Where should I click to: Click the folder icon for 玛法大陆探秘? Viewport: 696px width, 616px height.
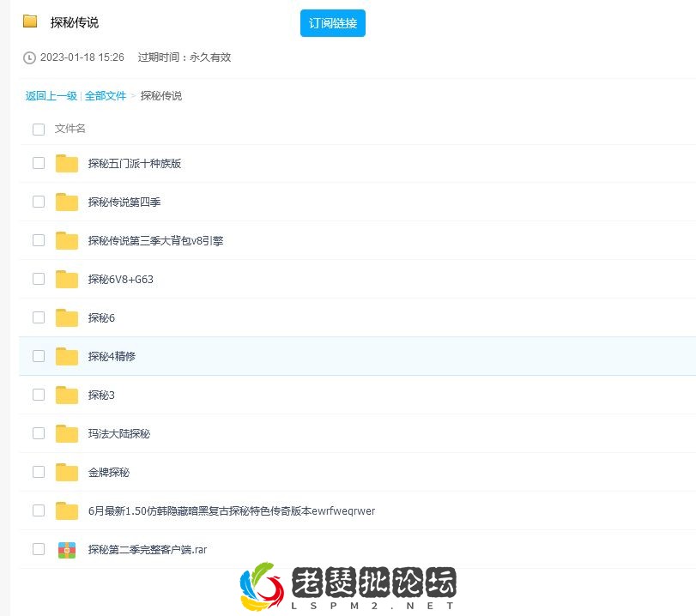67,434
